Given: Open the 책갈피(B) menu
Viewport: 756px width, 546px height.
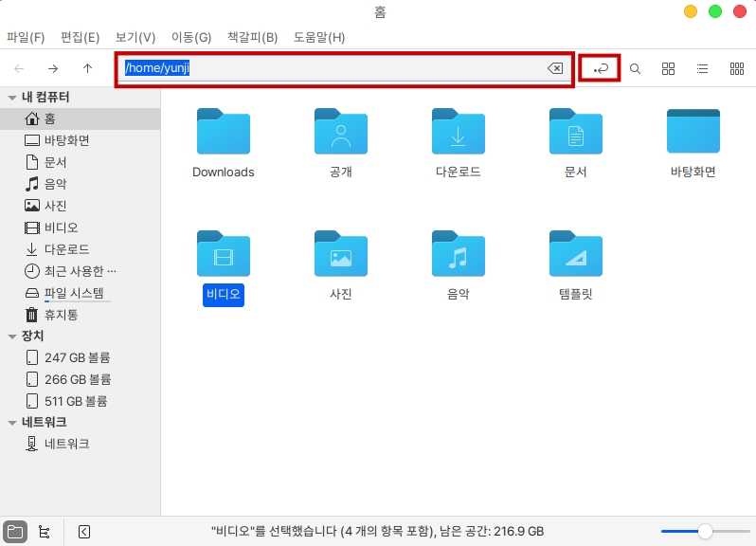Looking at the screenshot, I should [252, 38].
